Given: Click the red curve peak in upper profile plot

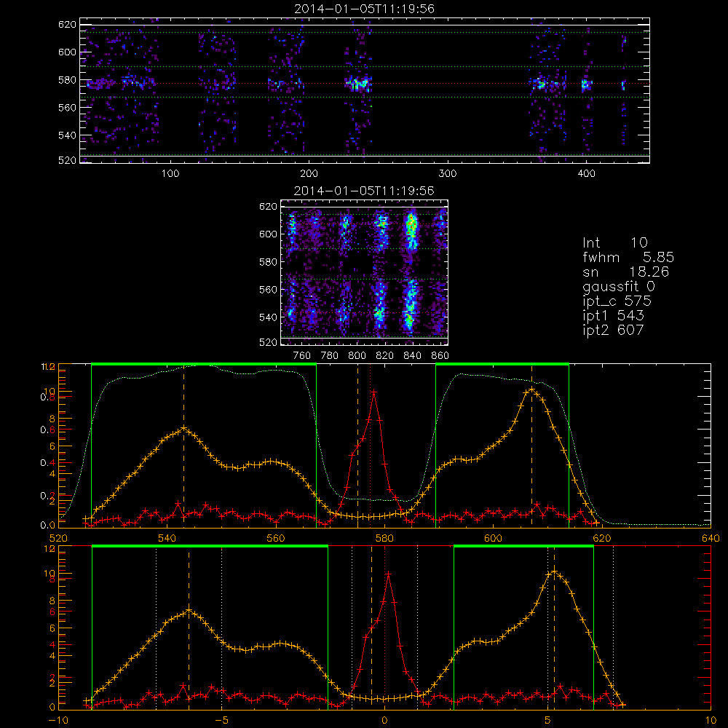Looking at the screenshot, I should [x=373, y=392].
